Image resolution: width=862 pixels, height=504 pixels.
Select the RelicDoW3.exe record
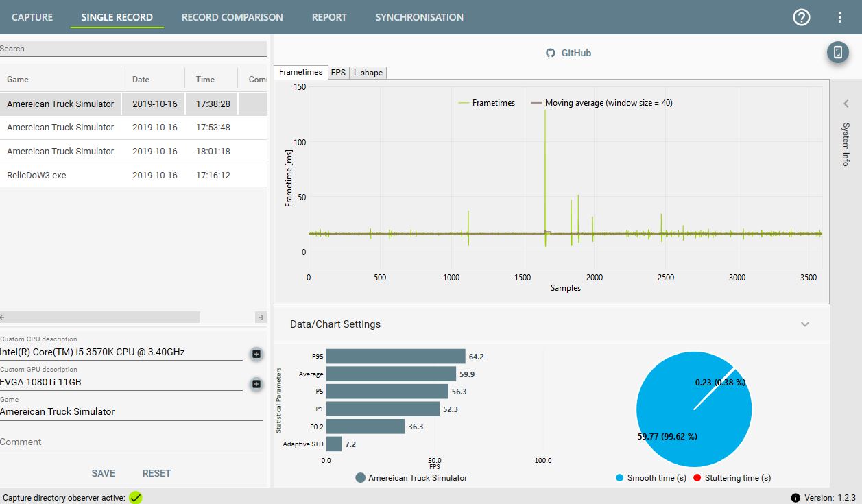(x=133, y=176)
